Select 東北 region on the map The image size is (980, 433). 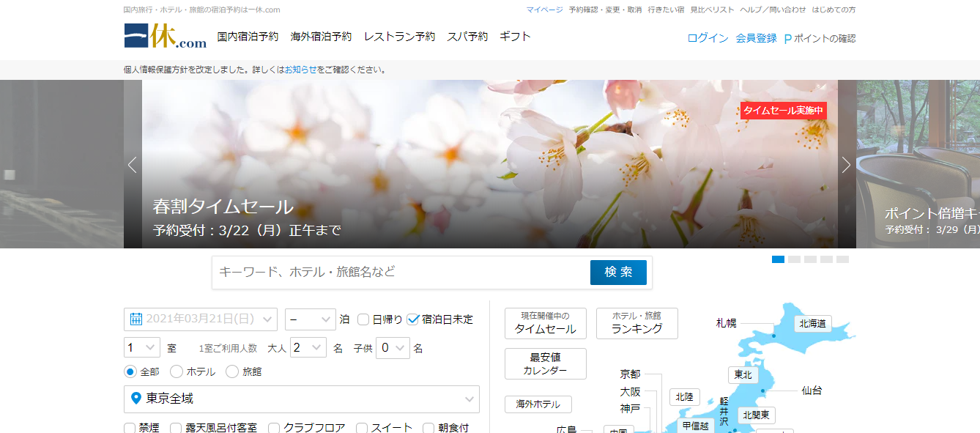click(x=743, y=375)
